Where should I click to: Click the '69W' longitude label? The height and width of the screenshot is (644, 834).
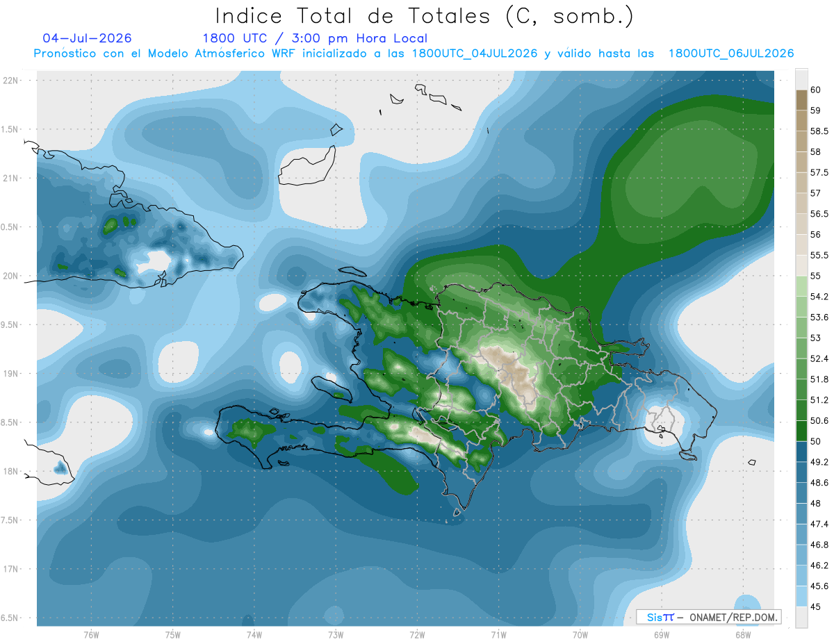[662, 635]
